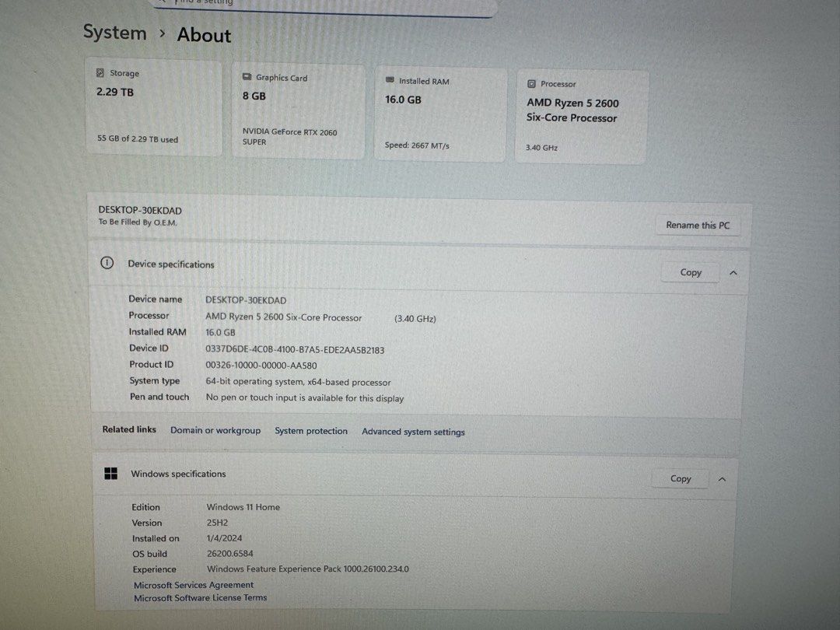The image size is (840, 630).
Task: Click the Device specifications info icon
Action: click(107, 263)
